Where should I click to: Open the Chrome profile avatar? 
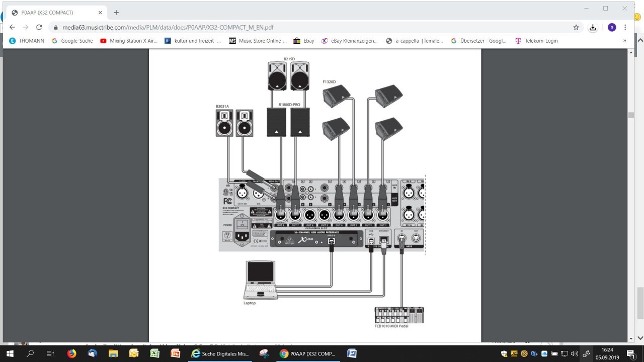[612, 27]
